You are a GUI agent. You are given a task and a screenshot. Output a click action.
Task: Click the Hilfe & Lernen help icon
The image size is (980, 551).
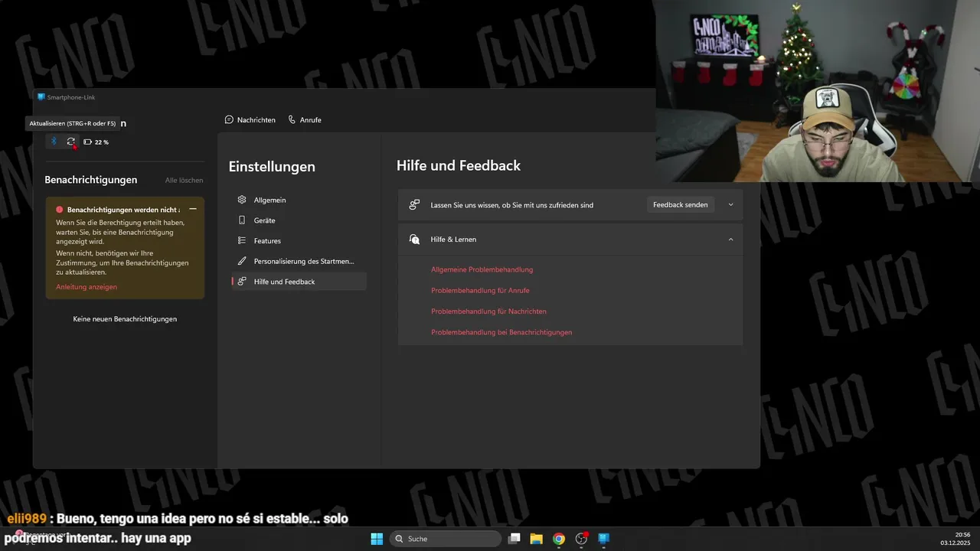(414, 240)
